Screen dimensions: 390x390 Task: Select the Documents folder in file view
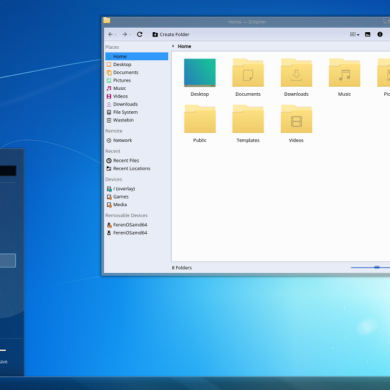248,77
